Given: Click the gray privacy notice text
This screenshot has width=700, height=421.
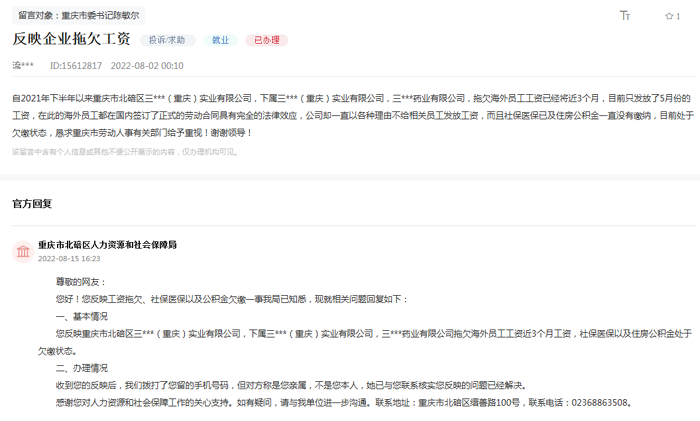Looking at the screenshot, I should pyautogui.click(x=123, y=151).
